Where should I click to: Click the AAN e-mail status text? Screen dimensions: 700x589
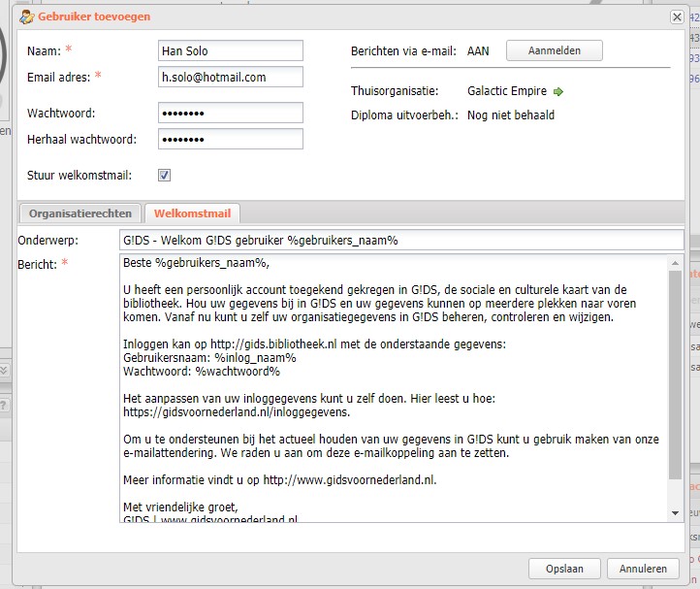tap(478, 51)
